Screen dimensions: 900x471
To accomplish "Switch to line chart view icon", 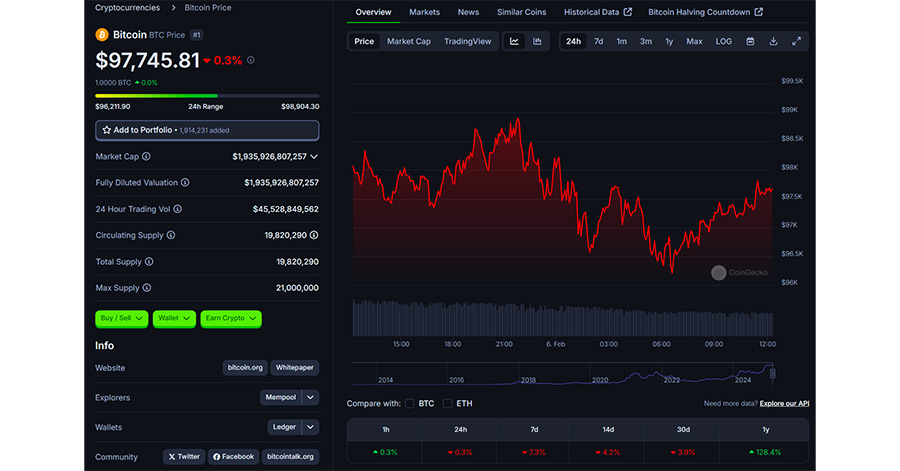I will pyautogui.click(x=514, y=41).
